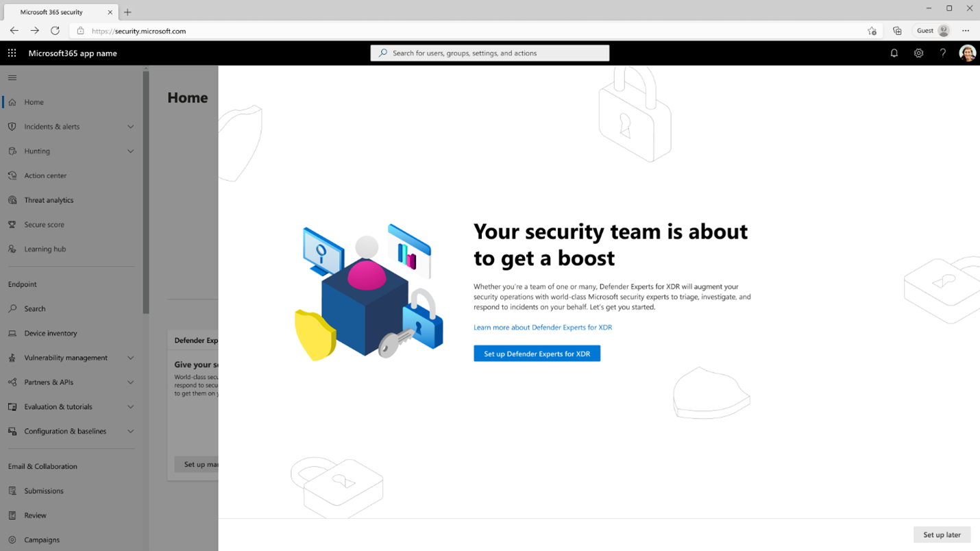Image resolution: width=980 pixels, height=551 pixels.
Task: Open Campaigns under Email & Collaboration
Action: (x=42, y=540)
